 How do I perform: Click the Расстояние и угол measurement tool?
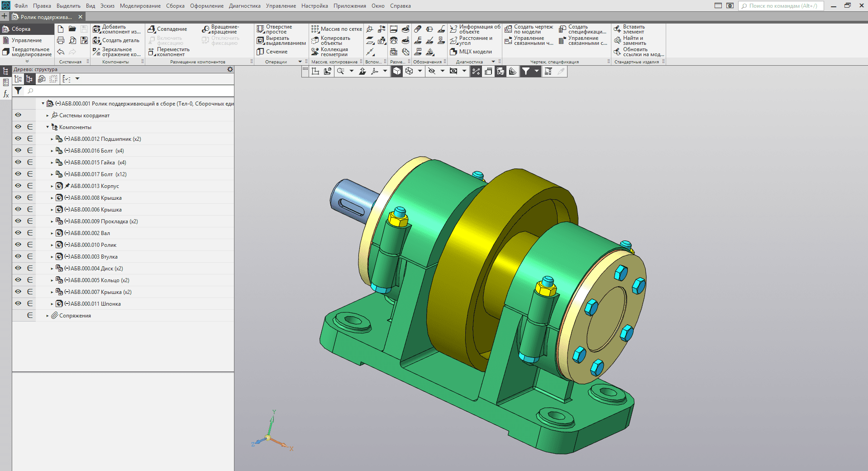tap(471, 40)
